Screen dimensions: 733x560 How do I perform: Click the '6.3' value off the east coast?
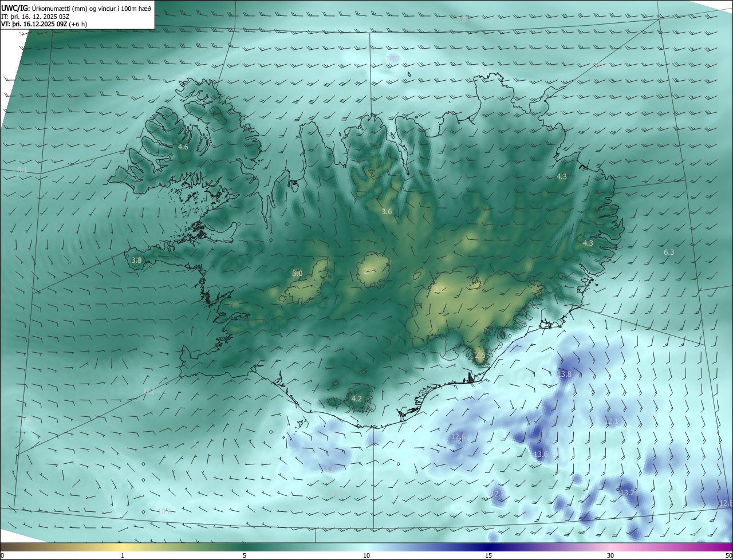(669, 253)
